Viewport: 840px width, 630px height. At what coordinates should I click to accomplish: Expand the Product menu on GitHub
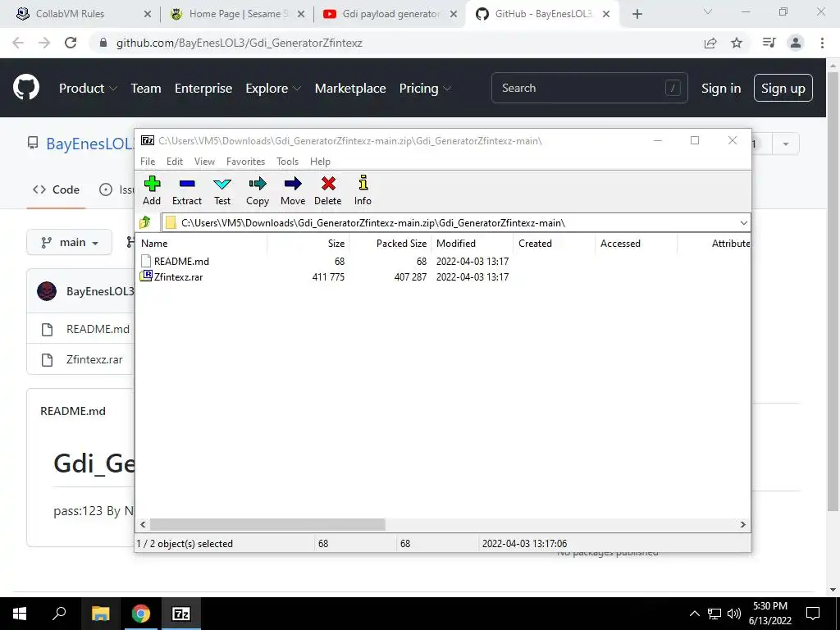pyautogui.click(x=88, y=89)
